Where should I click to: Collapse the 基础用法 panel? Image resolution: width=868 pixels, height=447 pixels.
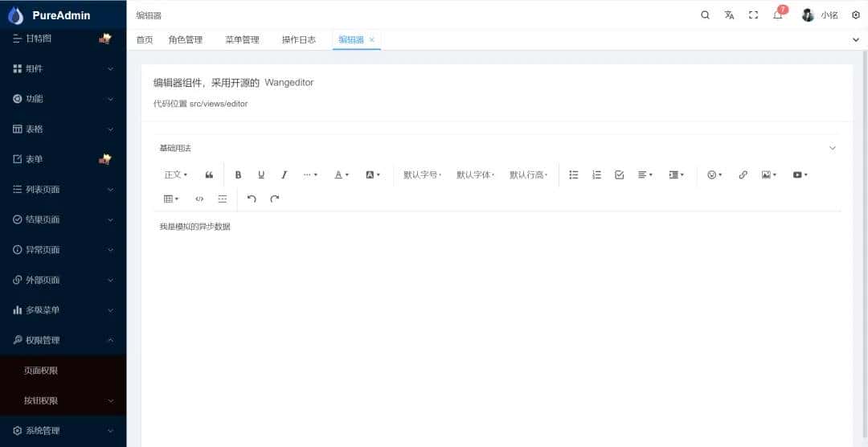point(832,149)
